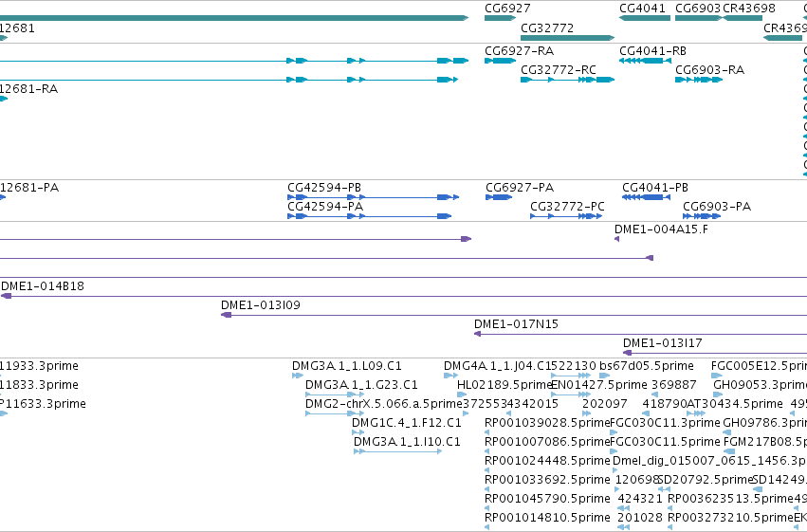Image resolution: width=807 pixels, height=532 pixels.
Task: Click BAC clone DME1-014B18
Action: tap(404, 296)
